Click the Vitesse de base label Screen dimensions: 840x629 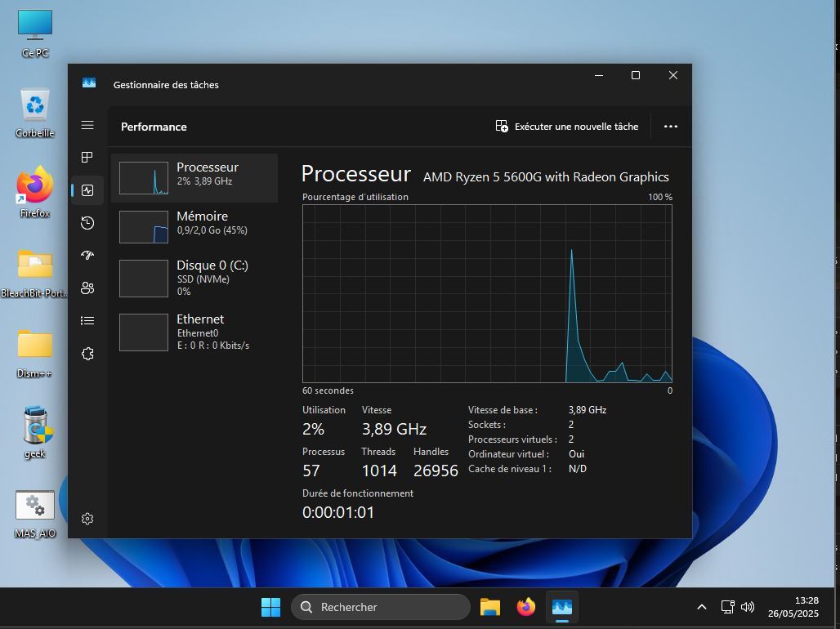click(503, 410)
